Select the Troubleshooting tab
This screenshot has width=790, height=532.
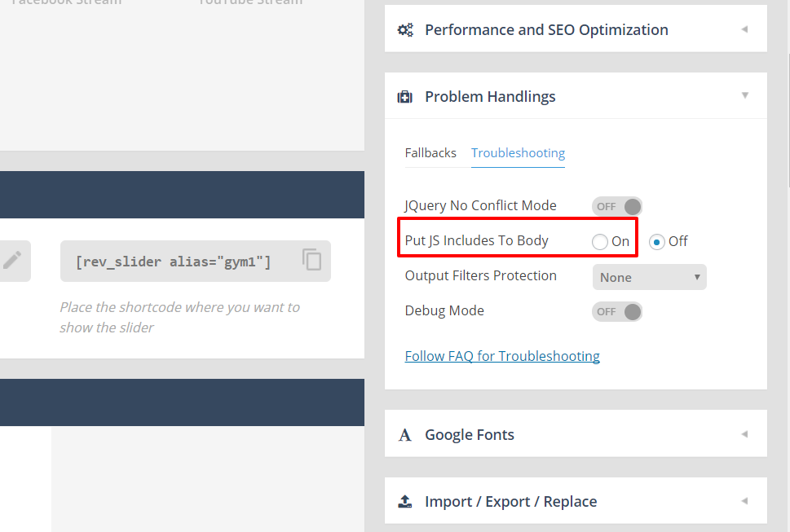tap(518, 153)
